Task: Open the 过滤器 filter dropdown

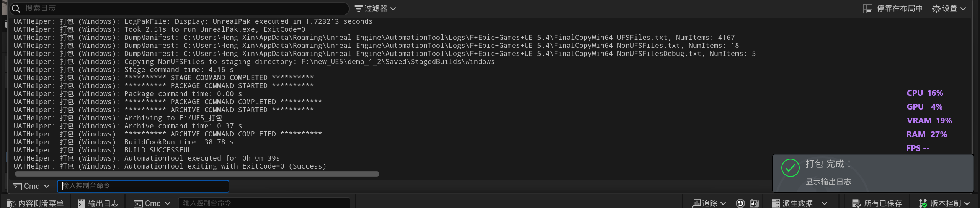Action: coord(375,8)
